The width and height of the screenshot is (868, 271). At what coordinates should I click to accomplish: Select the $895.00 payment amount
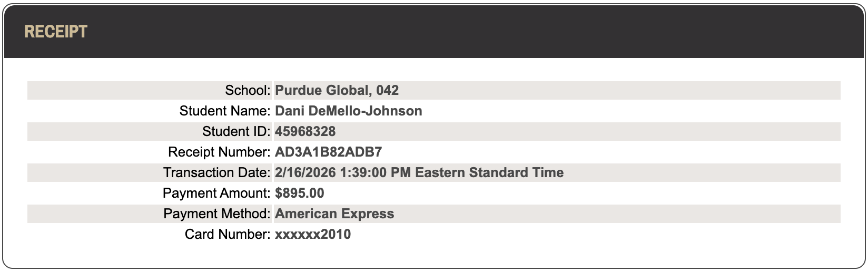tap(299, 193)
